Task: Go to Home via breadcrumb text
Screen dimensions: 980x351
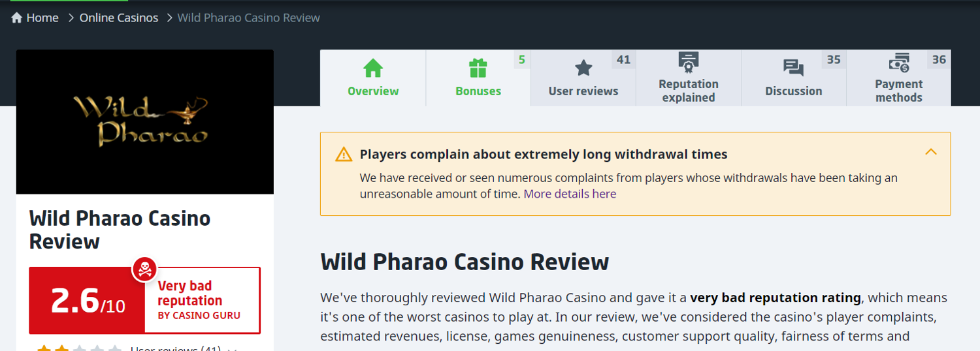Action: [42, 18]
